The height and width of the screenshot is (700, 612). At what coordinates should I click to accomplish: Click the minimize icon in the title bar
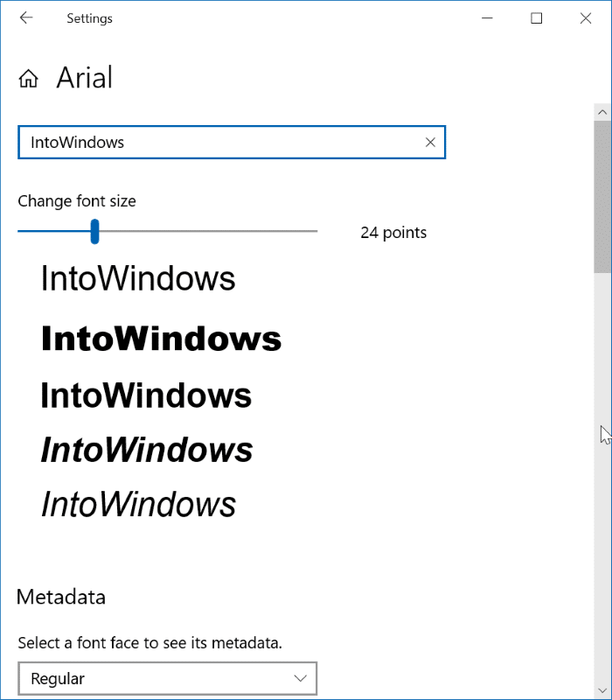tap(487, 17)
